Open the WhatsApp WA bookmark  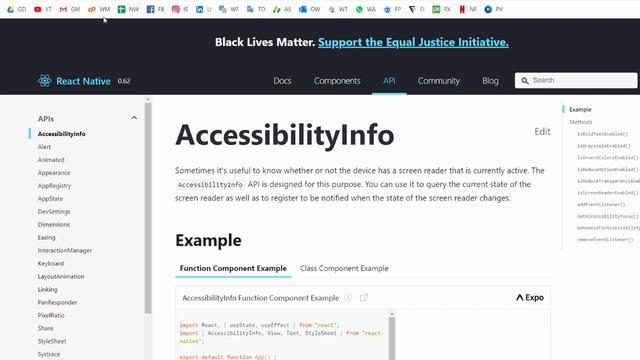point(359,9)
